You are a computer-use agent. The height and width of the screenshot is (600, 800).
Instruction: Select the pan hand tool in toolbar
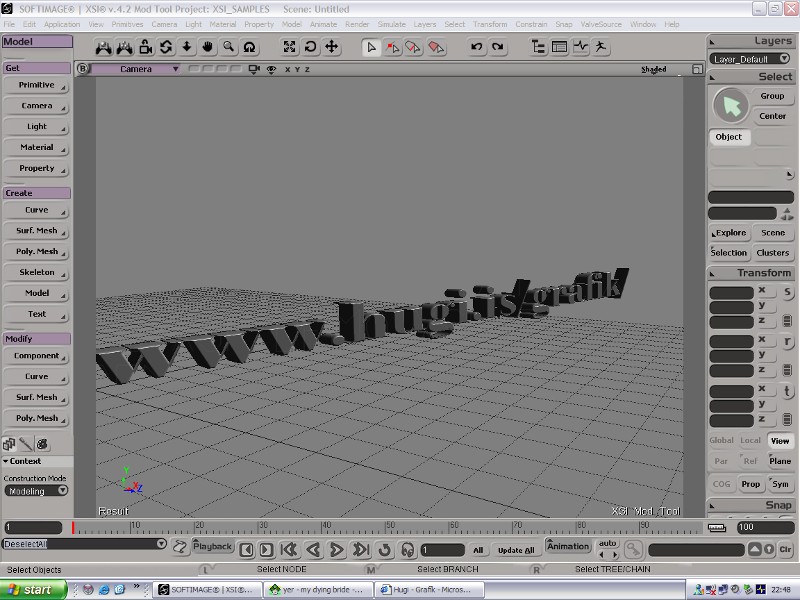coord(207,47)
